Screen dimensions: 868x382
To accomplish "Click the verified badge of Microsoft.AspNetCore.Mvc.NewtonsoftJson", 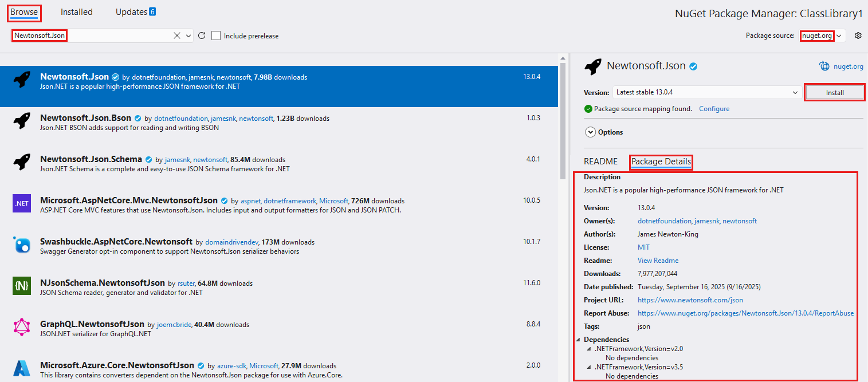I will (224, 200).
